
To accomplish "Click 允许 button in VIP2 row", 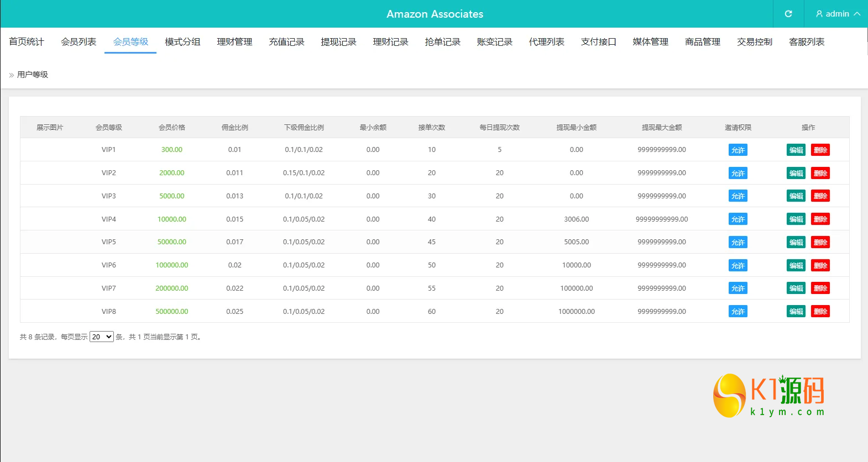I will [x=738, y=173].
